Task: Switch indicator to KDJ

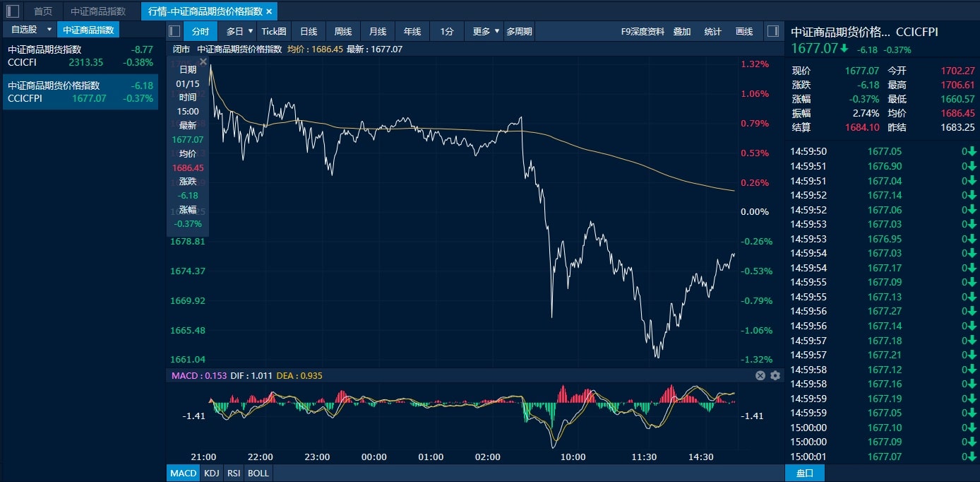Action: click(211, 473)
